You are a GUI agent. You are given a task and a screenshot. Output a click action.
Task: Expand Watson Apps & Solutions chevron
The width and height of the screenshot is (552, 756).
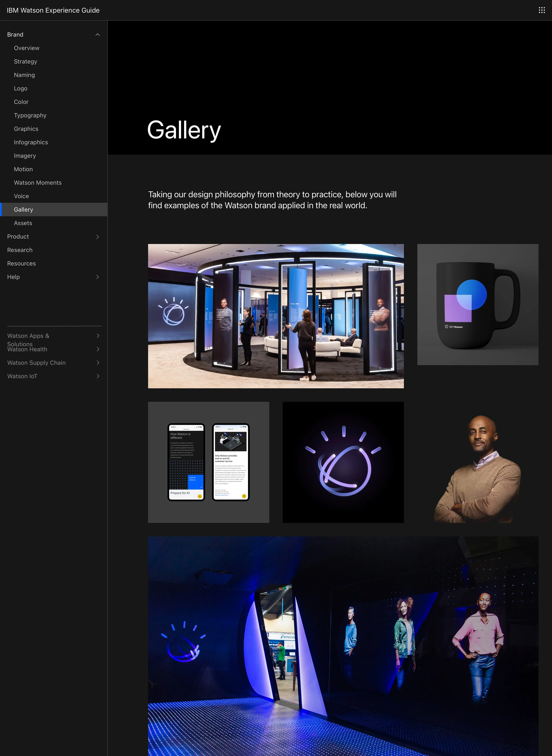(x=98, y=336)
